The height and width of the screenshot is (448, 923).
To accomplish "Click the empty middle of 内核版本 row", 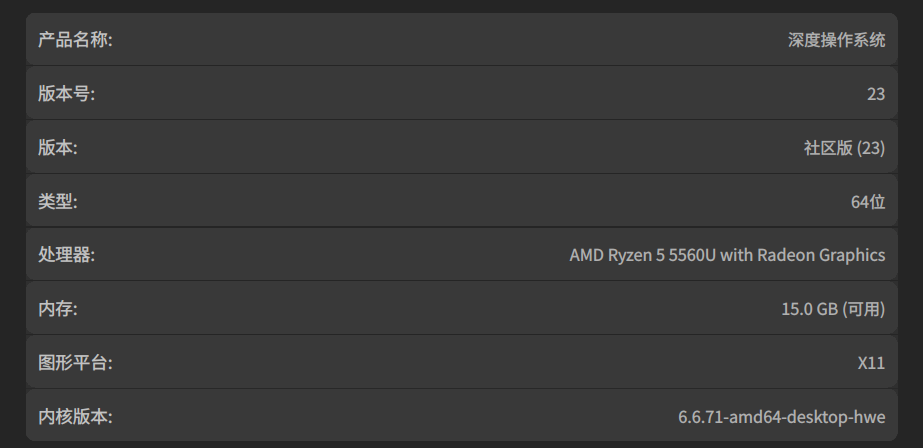I will (395, 416).
